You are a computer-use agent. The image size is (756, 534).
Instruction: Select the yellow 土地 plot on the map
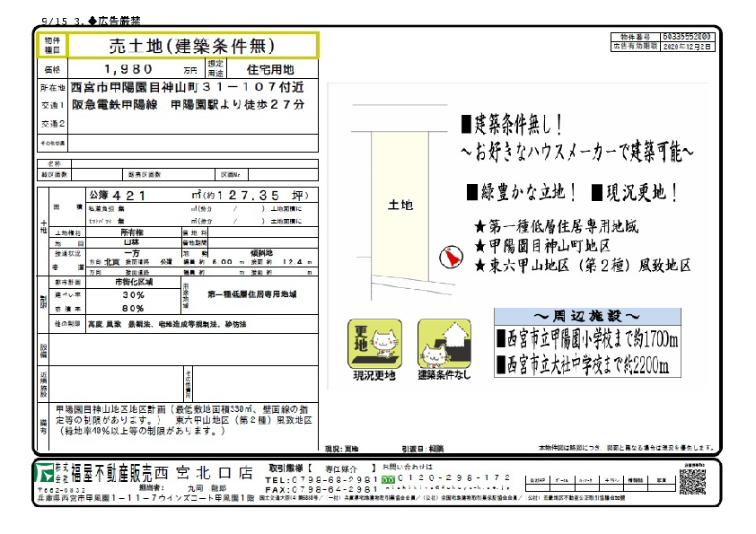[400, 203]
